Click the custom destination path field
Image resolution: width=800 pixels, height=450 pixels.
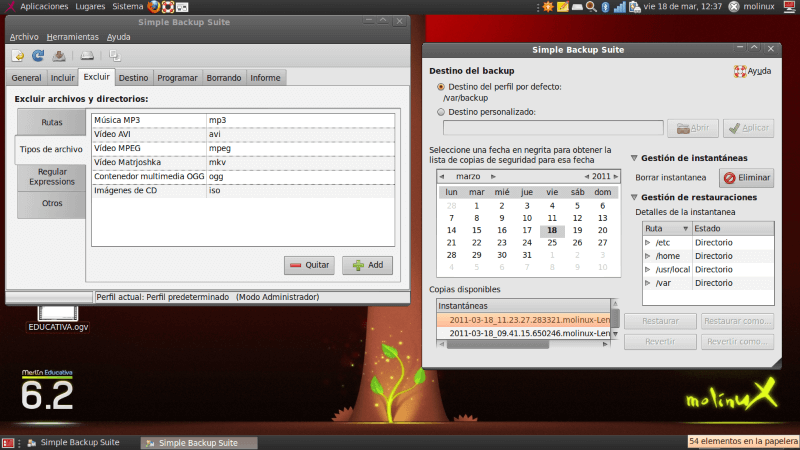tap(553, 128)
